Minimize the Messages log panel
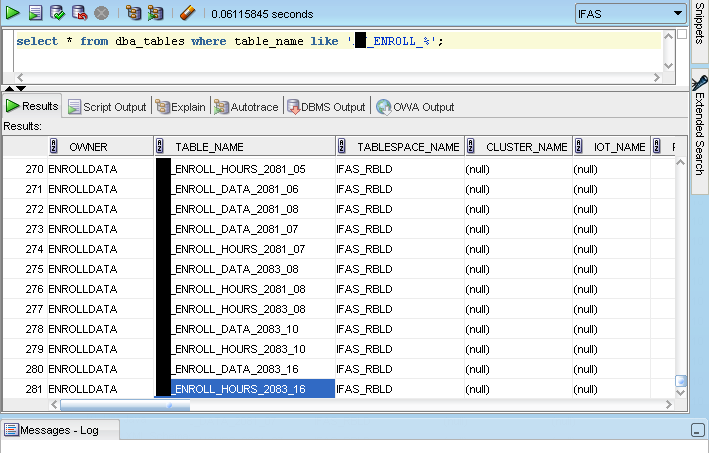Viewport: 711px width, 453px height. (x=698, y=430)
